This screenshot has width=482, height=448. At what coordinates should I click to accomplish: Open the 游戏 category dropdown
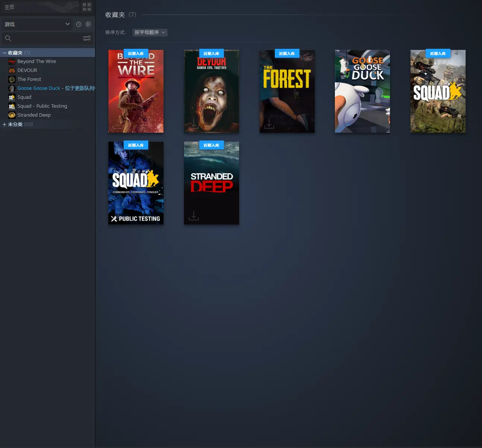pyautogui.click(x=37, y=24)
